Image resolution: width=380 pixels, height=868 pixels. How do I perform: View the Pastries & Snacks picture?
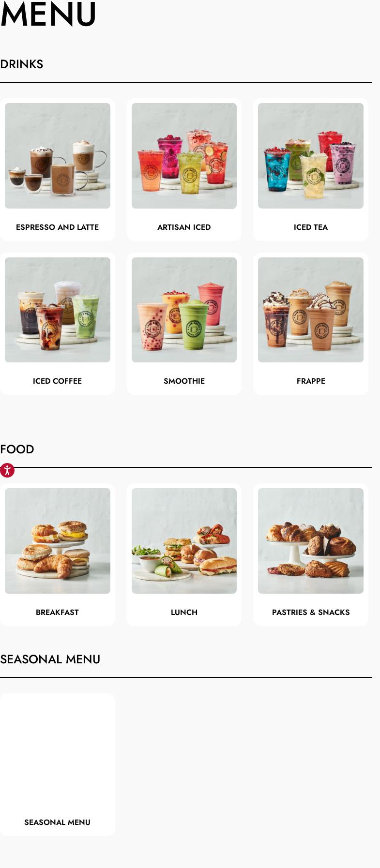tap(311, 541)
